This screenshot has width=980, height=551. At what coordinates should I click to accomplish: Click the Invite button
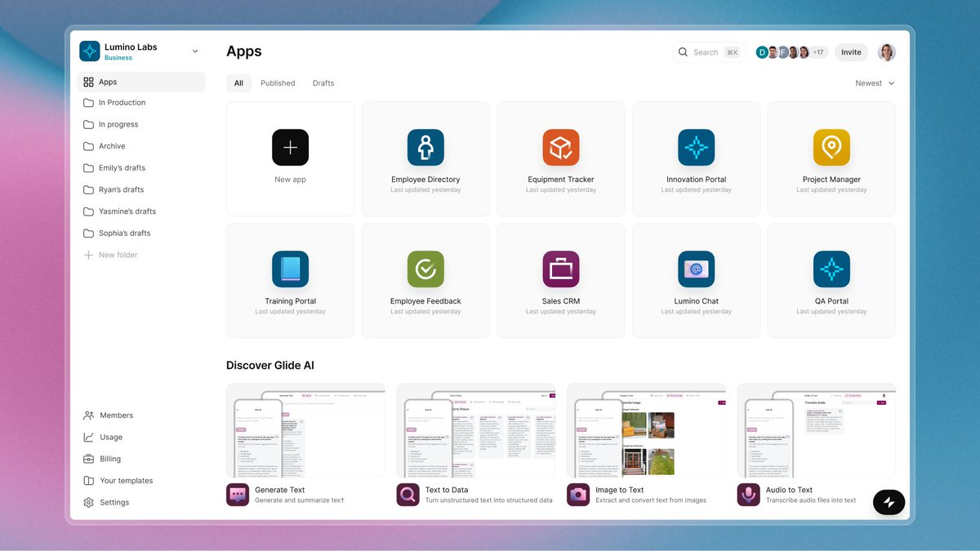point(851,51)
